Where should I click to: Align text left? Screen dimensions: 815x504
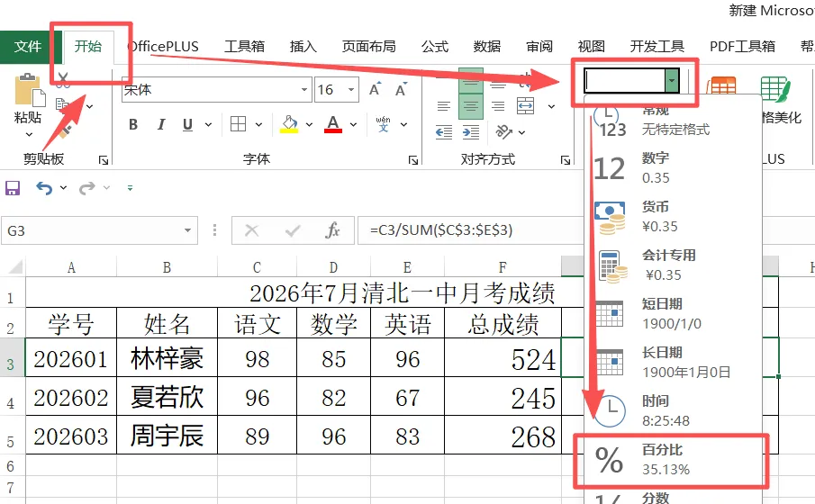click(x=443, y=106)
